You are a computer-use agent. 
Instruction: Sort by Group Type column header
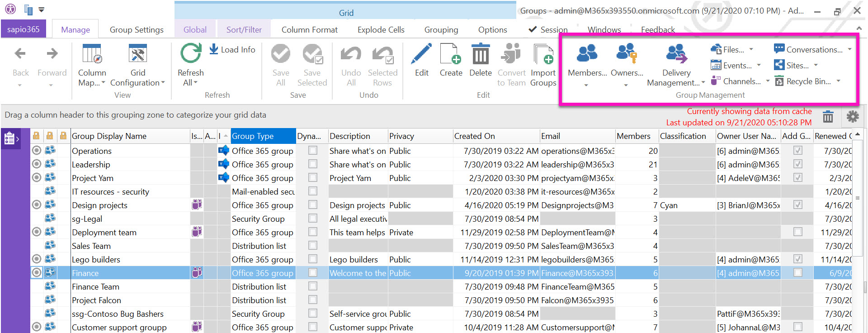click(263, 136)
